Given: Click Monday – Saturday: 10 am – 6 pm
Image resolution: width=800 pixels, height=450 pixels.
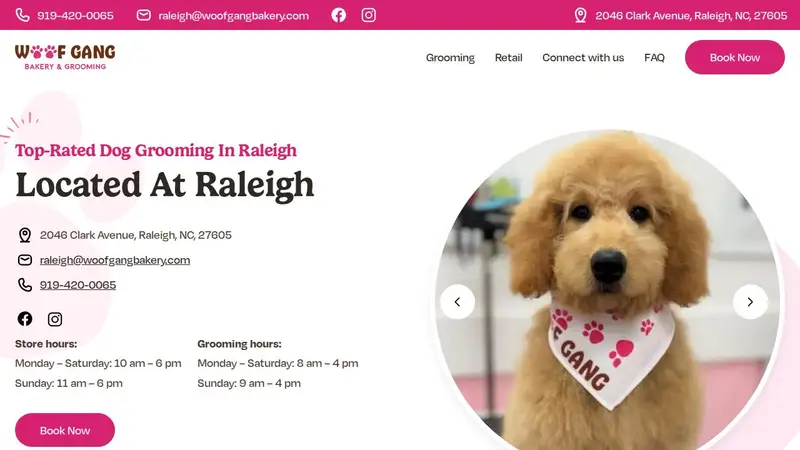Looking at the screenshot, I should 98,363.
